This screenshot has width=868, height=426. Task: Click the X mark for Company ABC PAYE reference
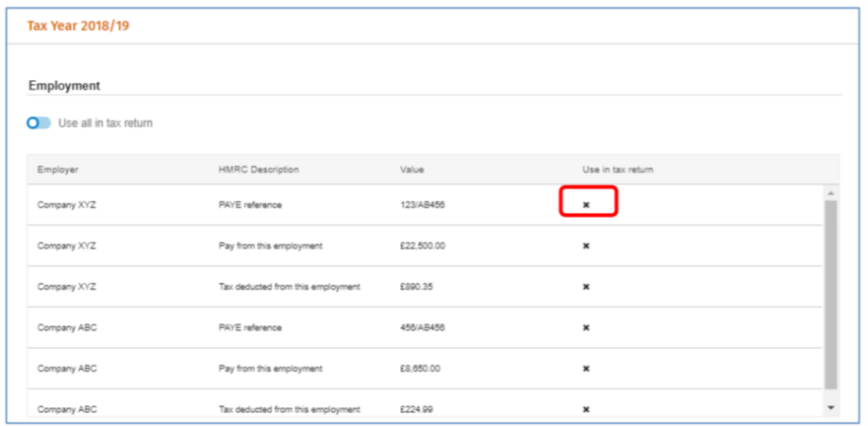586,328
